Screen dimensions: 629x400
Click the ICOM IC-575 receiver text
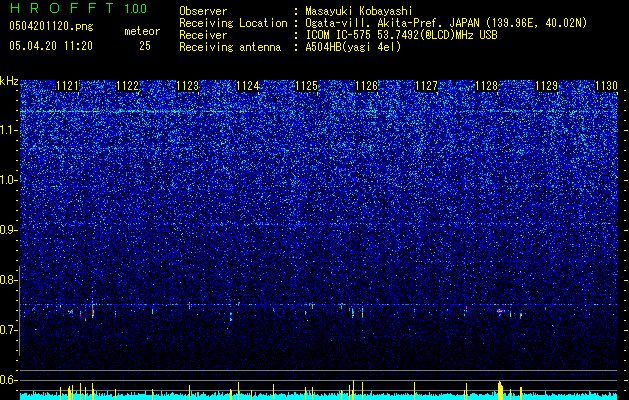[x=401, y=35]
